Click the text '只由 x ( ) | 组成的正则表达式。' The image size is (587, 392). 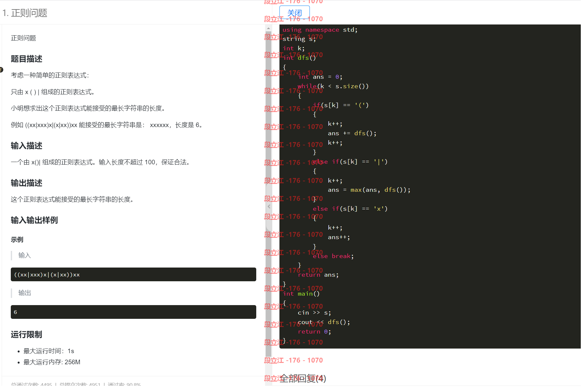54,92
